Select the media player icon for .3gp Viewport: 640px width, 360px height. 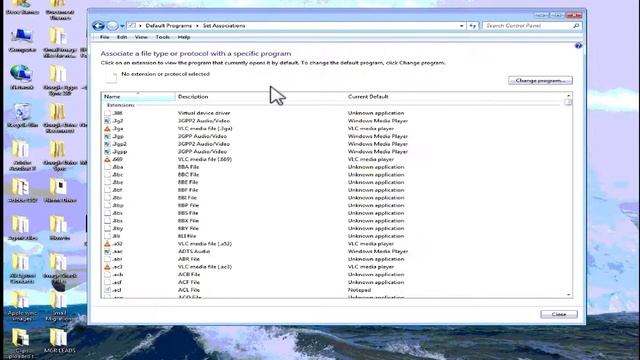[107, 136]
